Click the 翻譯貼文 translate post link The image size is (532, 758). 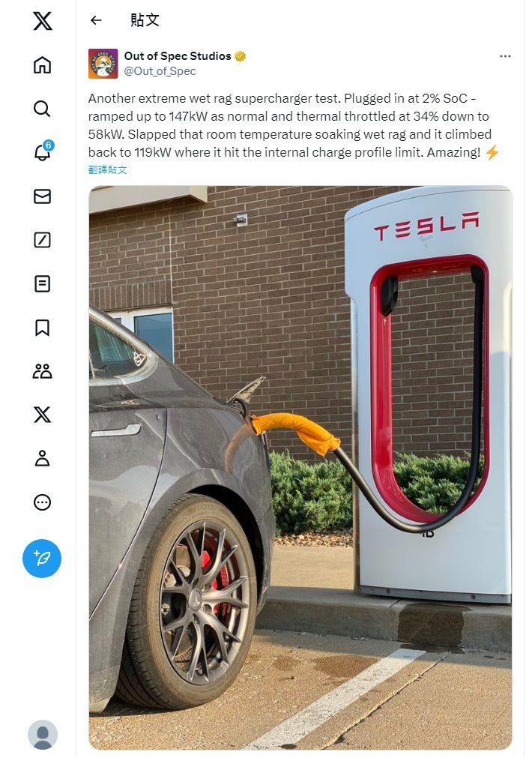108,169
